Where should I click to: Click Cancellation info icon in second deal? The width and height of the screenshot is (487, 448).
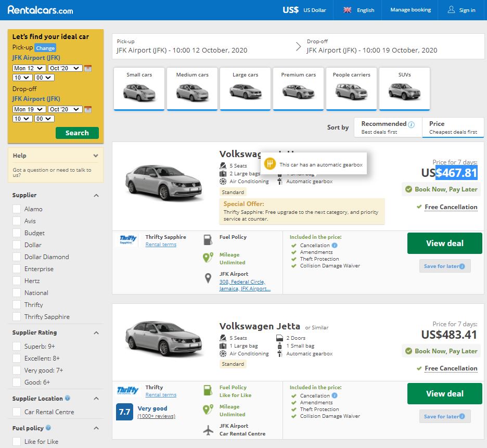(x=335, y=395)
